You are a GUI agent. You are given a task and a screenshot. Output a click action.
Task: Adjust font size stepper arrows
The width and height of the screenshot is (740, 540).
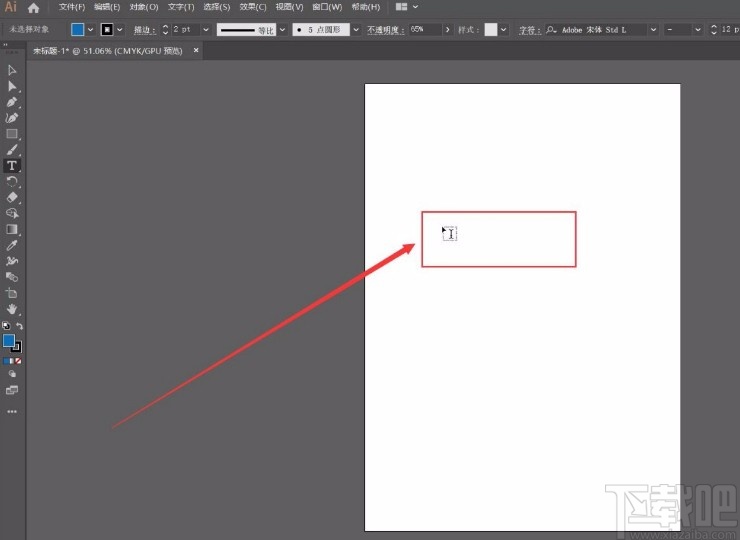(x=714, y=30)
